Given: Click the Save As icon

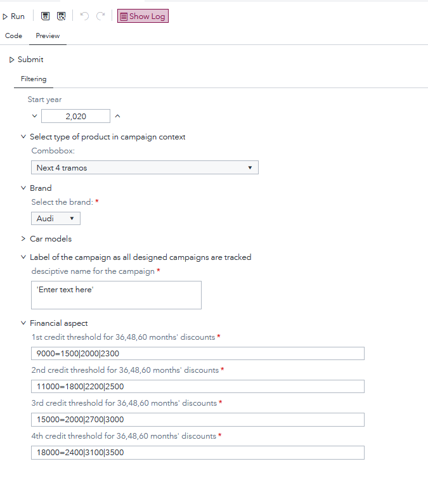Looking at the screenshot, I should (61, 16).
